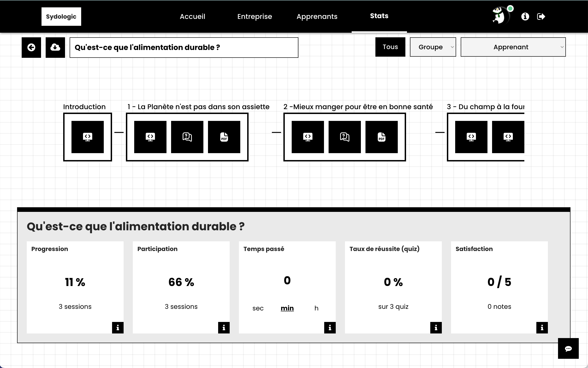Edit the course title input field
Screen dimensions: 588x368
pos(184,47)
